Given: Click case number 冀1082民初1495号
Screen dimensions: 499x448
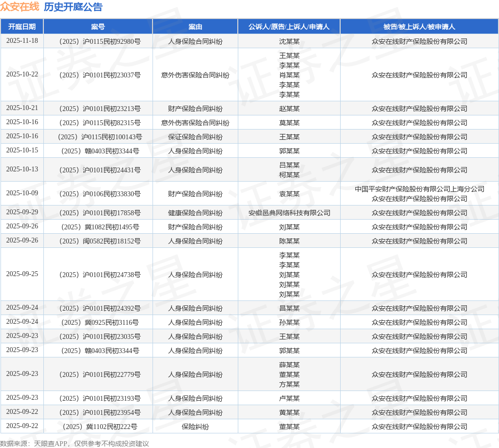Looking at the screenshot, I should coord(100,227).
